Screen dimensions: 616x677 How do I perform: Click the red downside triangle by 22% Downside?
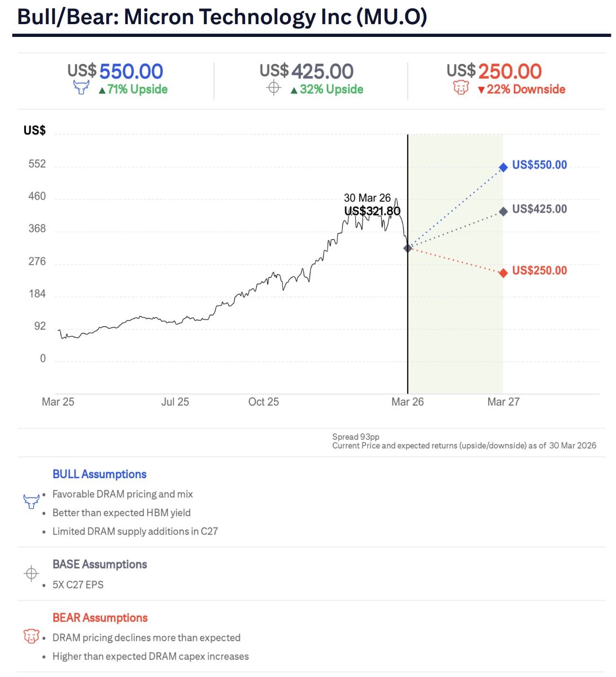coord(481,90)
